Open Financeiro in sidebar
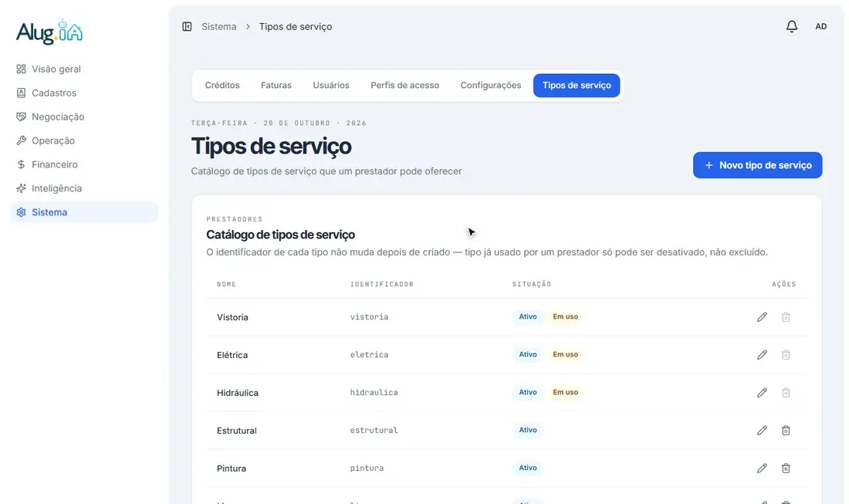849x504 pixels. click(84, 164)
